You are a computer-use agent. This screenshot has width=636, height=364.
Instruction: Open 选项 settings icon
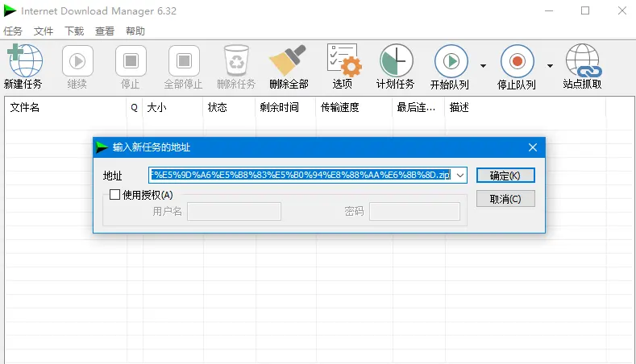point(343,61)
